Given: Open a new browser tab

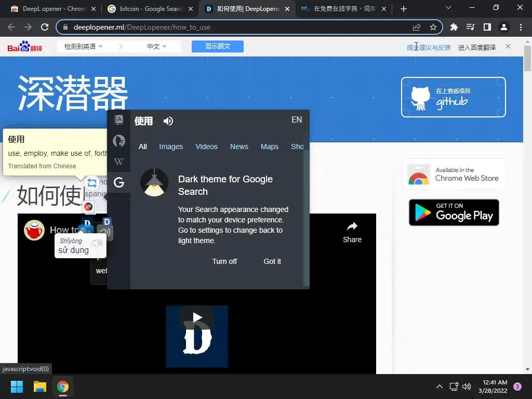Looking at the screenshot, I should click(403, 9).
